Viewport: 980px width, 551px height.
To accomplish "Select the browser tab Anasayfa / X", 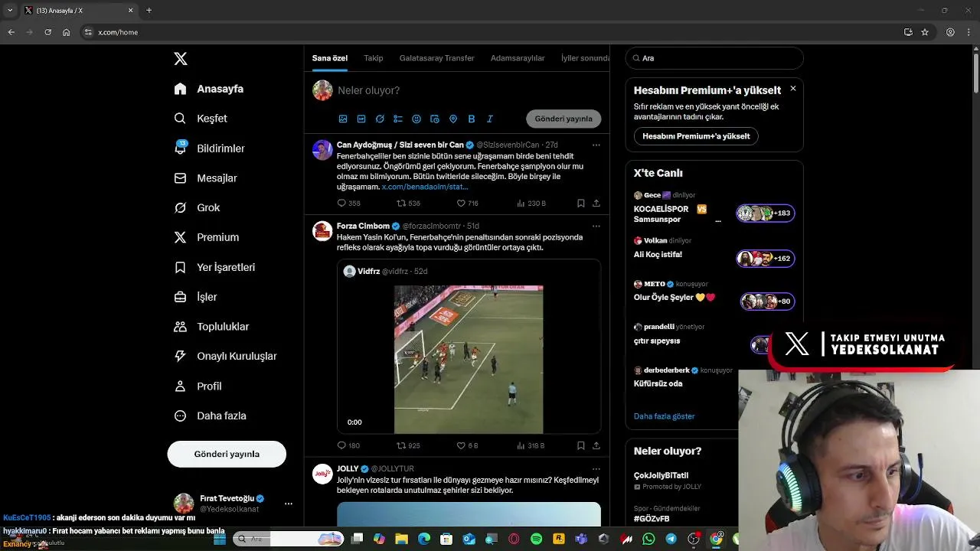I will point(78,11).
